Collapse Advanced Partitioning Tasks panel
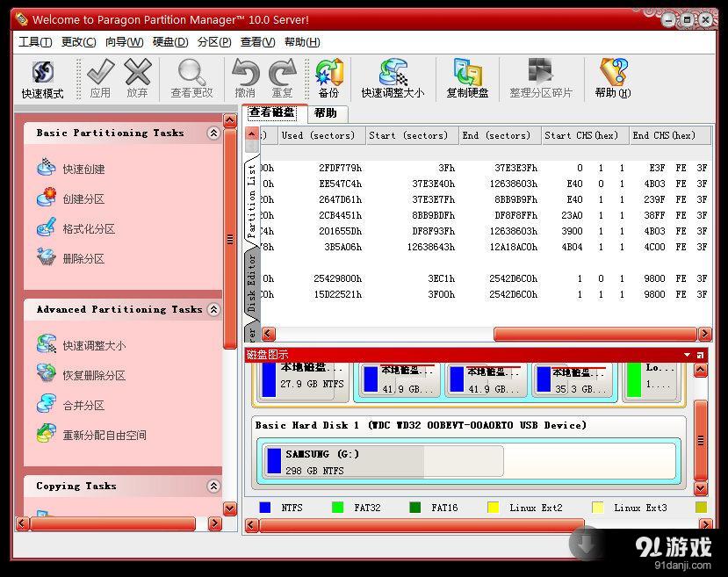 pos(213,310)
